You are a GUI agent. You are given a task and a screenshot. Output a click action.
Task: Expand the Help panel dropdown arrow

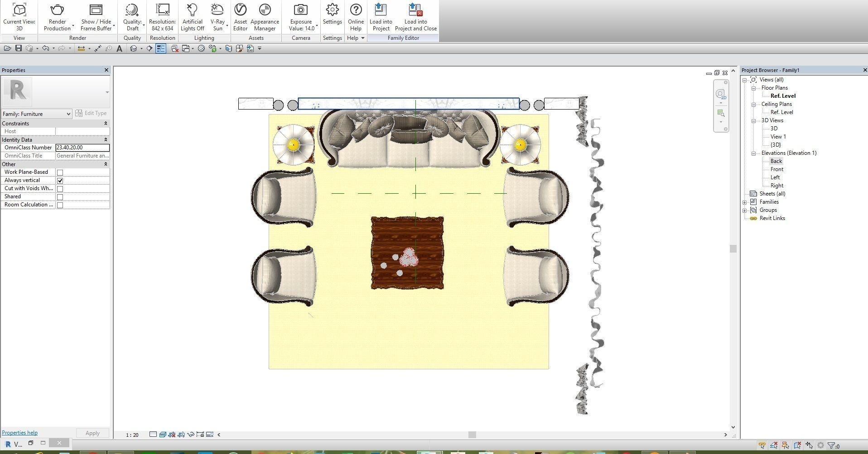[x=362, y=38]
